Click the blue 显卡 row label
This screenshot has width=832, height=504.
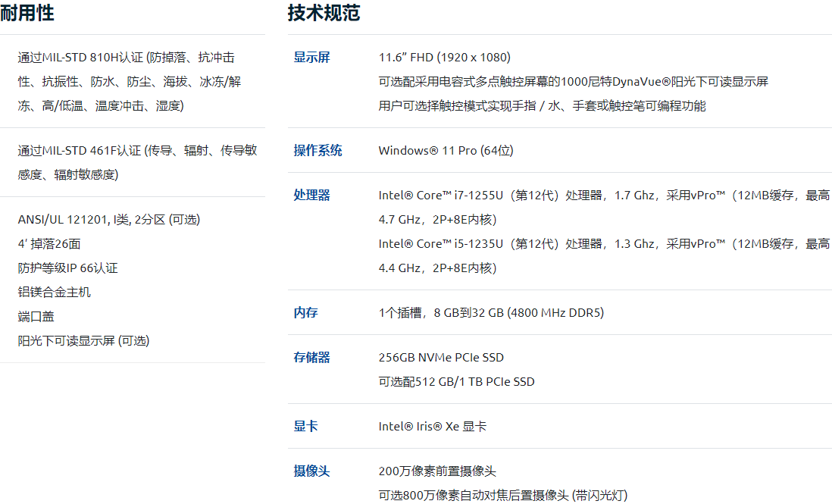305,427
